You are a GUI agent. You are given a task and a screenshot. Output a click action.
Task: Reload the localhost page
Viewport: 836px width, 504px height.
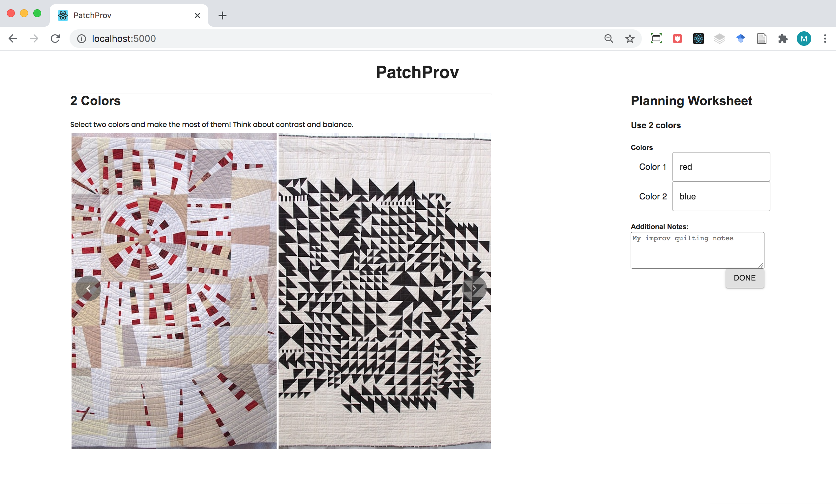click(x=55, y=39)
